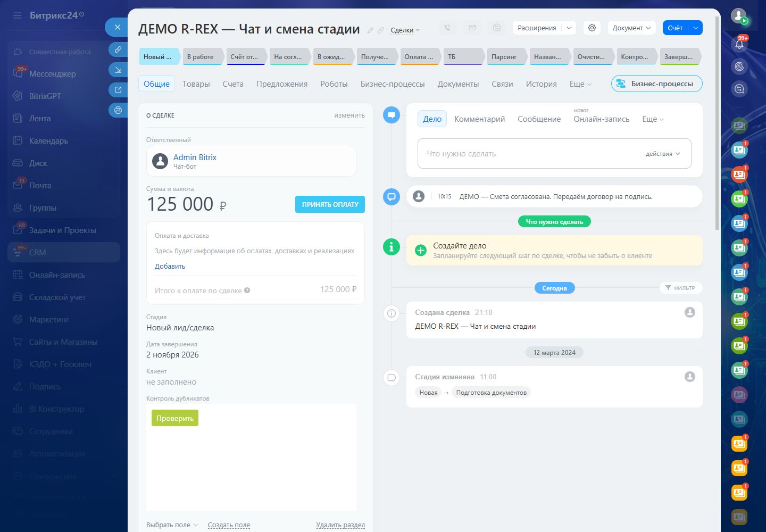Click the Создать поле link
Viewport: 766px width, 532px height.
pyautogui.click(x=229, y=525)
